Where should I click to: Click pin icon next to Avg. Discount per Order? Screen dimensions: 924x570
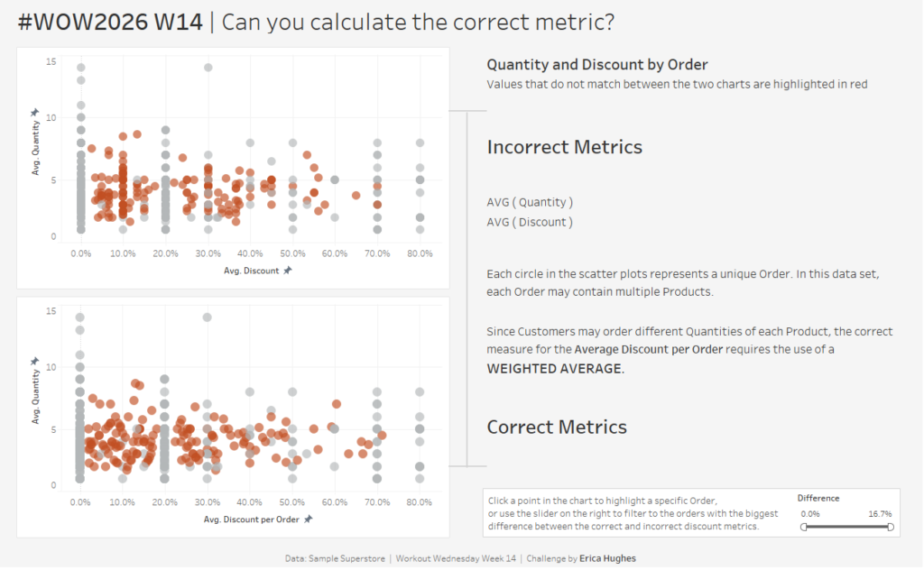click(x=309, y=519)
